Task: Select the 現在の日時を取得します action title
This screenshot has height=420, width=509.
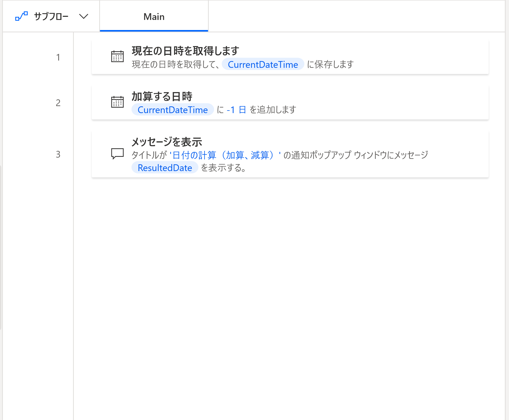Action: coord(185,51)
